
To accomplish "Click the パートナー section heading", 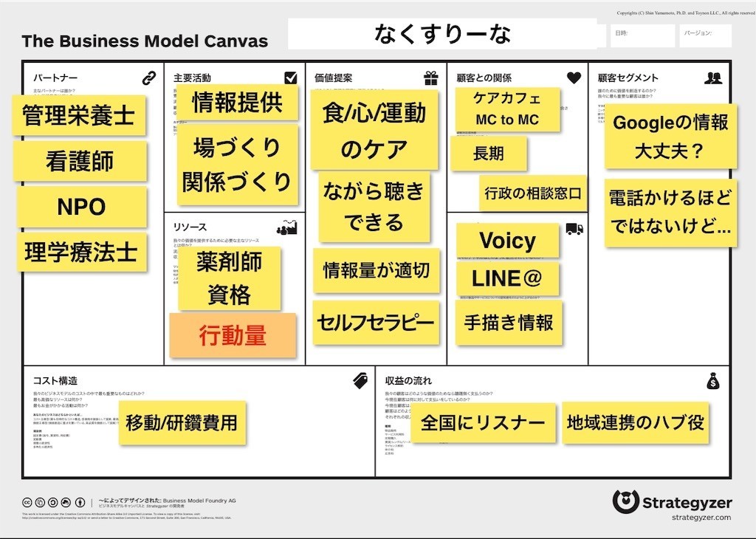I will point(55,78).
